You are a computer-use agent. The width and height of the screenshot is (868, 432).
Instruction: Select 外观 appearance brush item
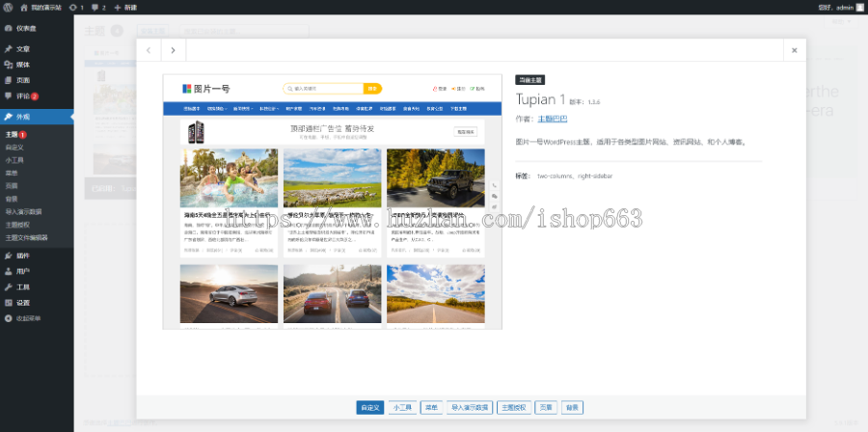pos(37,117)
